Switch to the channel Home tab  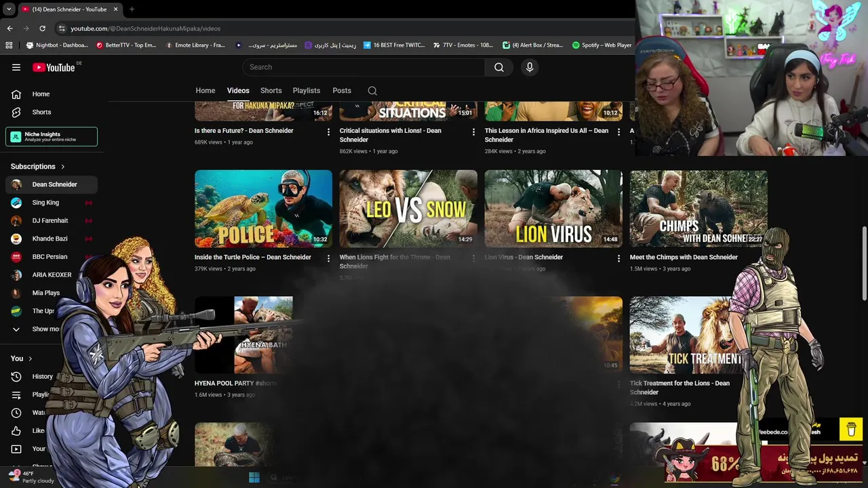pyautogui.click(x=205, y=91)
